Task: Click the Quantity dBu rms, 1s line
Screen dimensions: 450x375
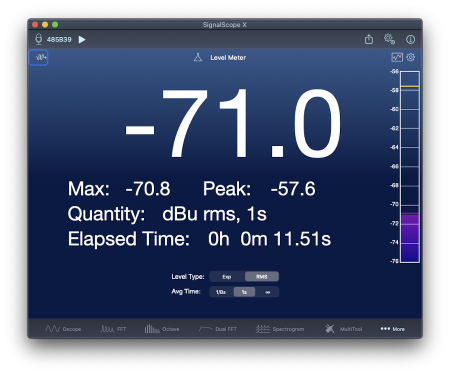Action: (167, 214)
